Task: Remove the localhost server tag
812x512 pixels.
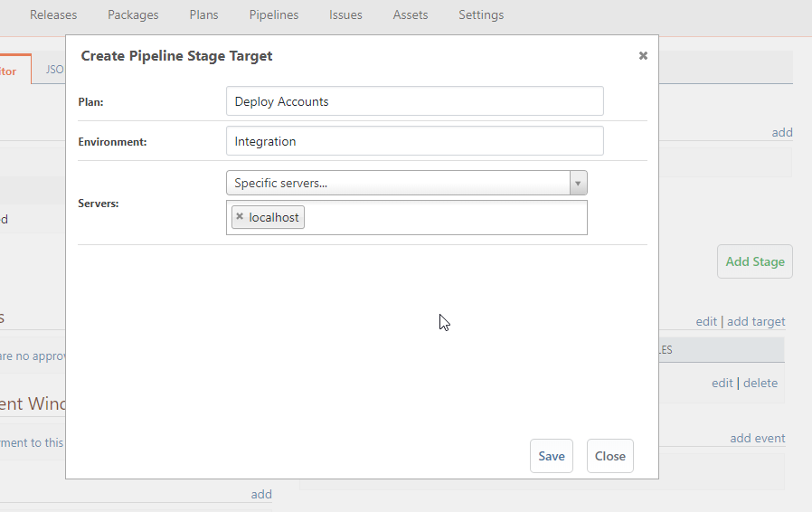Action: click(x=240, y=217)
